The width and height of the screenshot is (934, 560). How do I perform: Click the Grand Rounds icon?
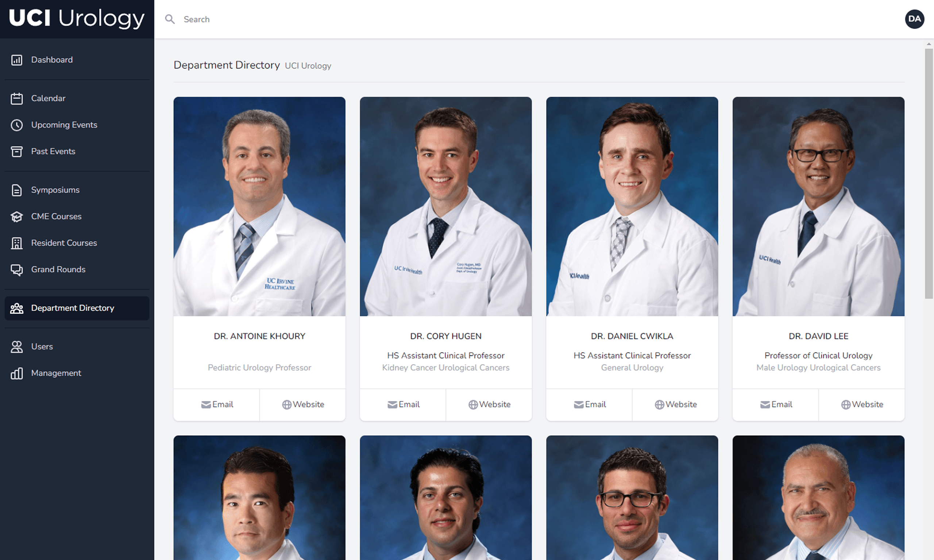18,269
